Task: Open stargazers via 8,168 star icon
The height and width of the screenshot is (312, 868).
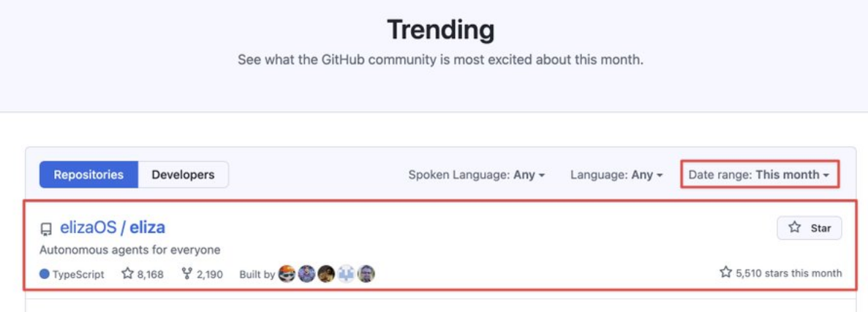Action: (127, 273)
